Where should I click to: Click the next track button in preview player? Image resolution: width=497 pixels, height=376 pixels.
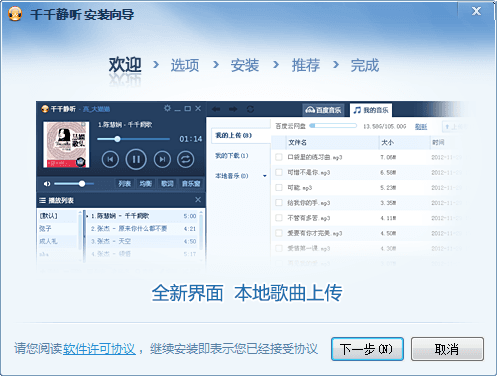[x=162, y=159]
